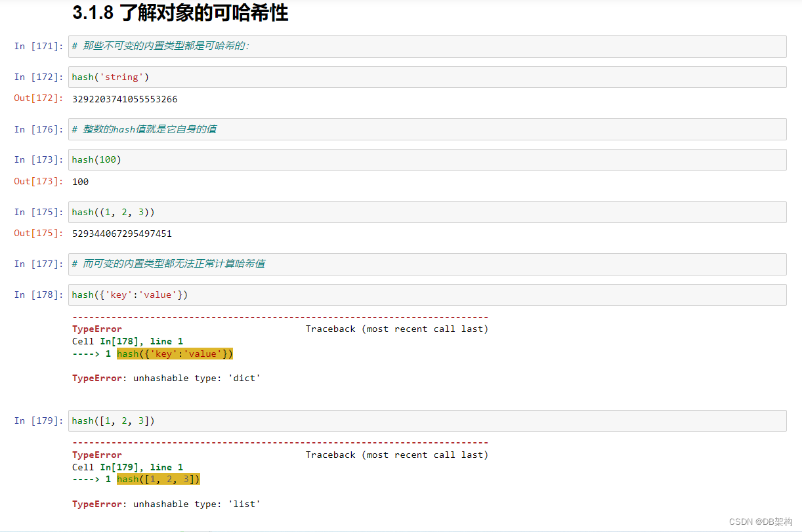This screenshot has height=532, width=802.
Task: Click the Out[172] prompt label
Action: pos(39,98)
